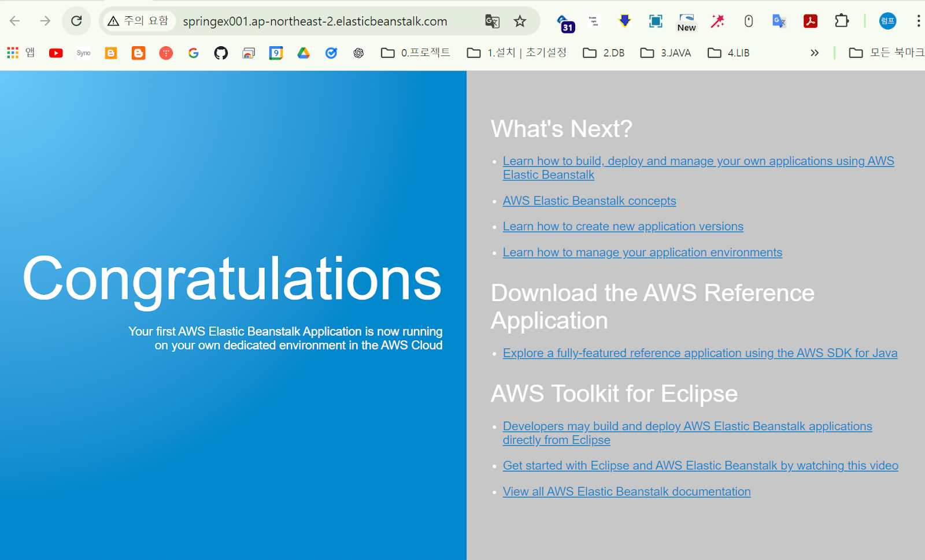The width and height of the screenshot is (925, 560).
Task: Open the magic wand extension
Action: click(x=717, y=21)
